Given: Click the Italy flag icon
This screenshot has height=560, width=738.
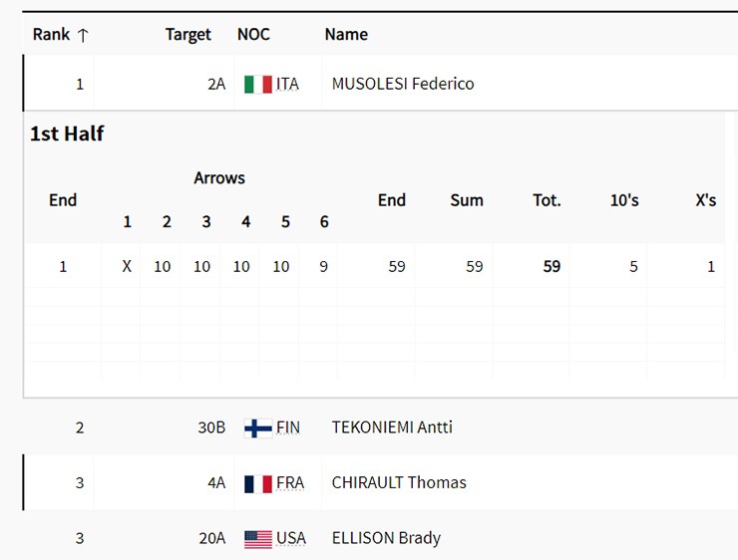Looking at the screenshot, I should pyautogui.click(x=257, y=85).
